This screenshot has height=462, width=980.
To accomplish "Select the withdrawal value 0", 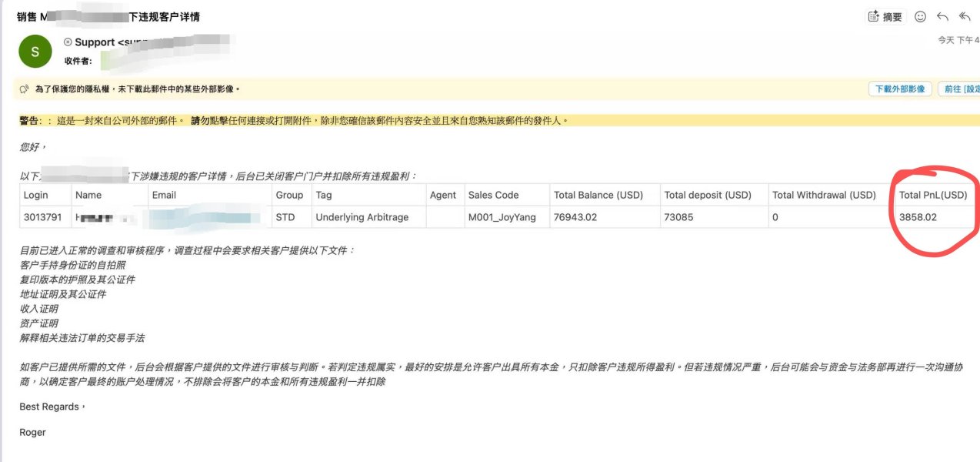I will tap(775, 217).
